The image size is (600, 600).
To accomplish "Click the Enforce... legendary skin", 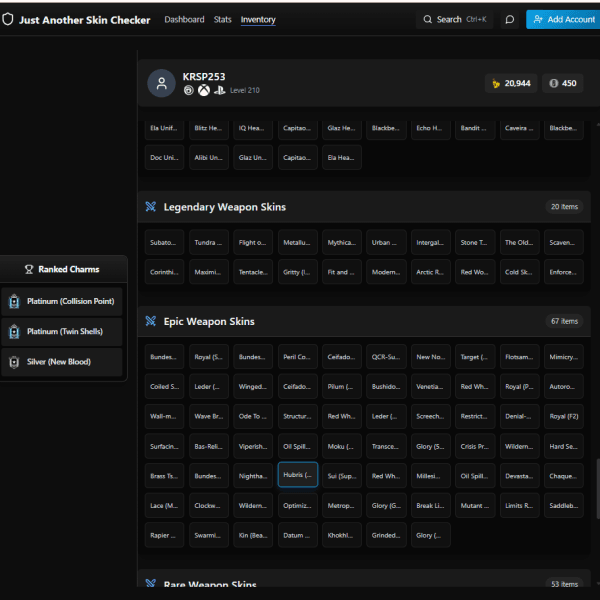I will click(x=564, y=272).
